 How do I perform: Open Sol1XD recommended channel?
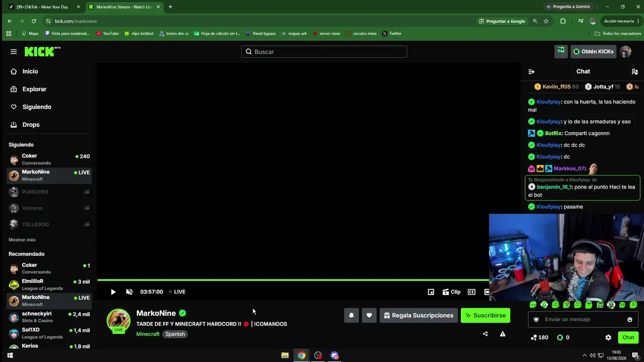pyautogui.click(x=49, y=333)
